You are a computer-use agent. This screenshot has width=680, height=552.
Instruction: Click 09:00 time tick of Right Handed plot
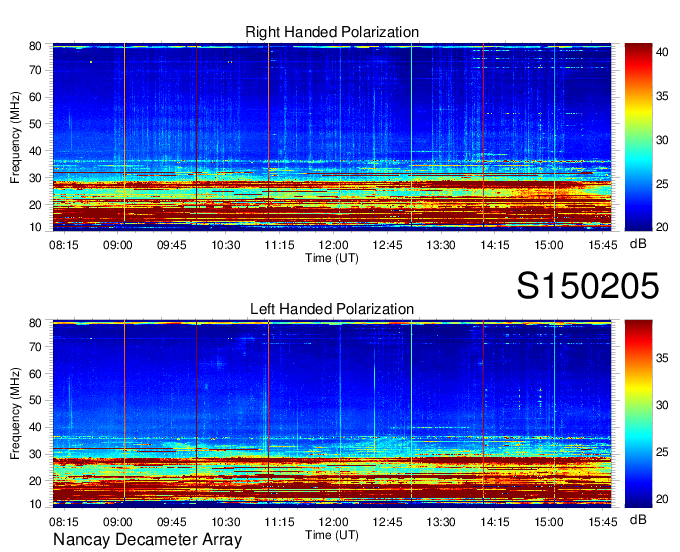(x=118, y=245)
